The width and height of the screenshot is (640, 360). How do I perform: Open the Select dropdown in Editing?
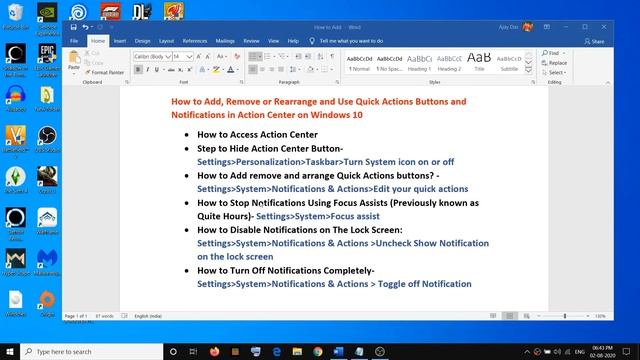pyautogui.click(x=554, y=73)
